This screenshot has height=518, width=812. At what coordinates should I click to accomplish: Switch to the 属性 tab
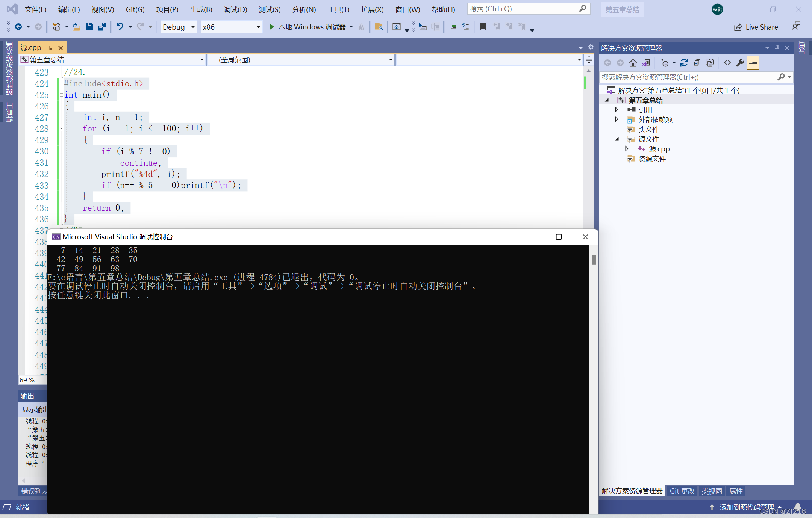tap(736, 491)
